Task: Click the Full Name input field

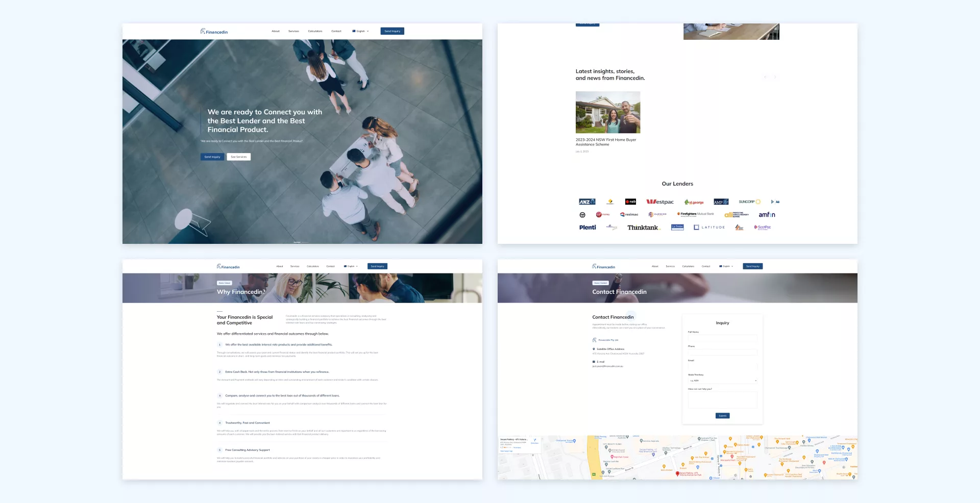Action: tap(722, 338)
